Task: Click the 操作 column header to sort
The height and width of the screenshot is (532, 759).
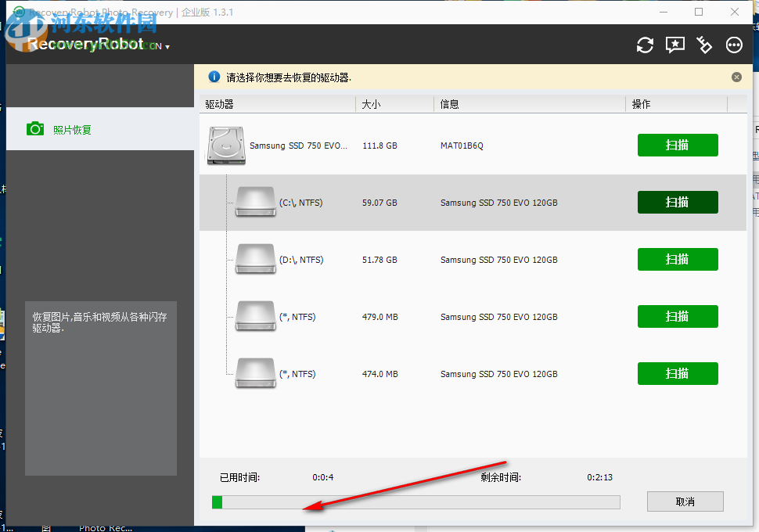Action: pos(642,103)
